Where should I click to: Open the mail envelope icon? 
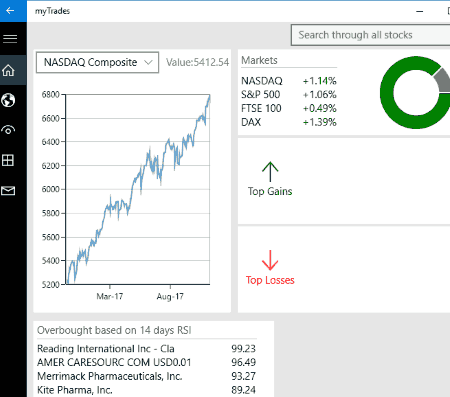click(8, 191)
